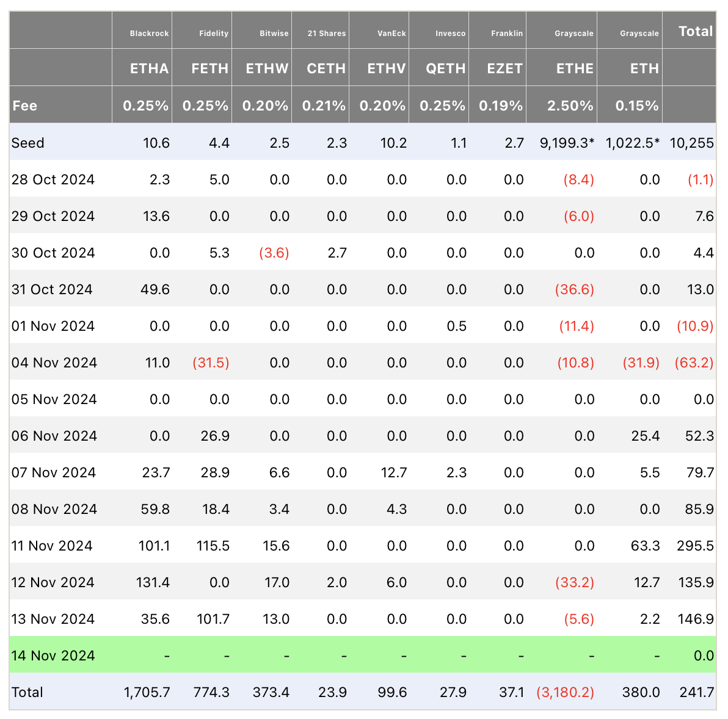Click the ETHW ticker header
The image size is (728, 719).
267,68
